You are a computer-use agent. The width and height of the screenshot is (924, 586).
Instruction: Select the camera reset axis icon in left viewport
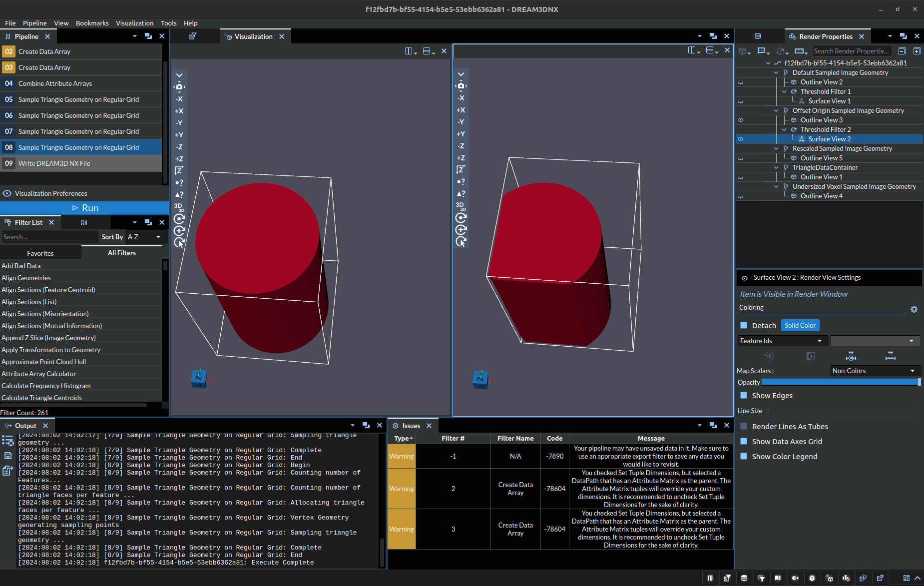coord(179,86)
